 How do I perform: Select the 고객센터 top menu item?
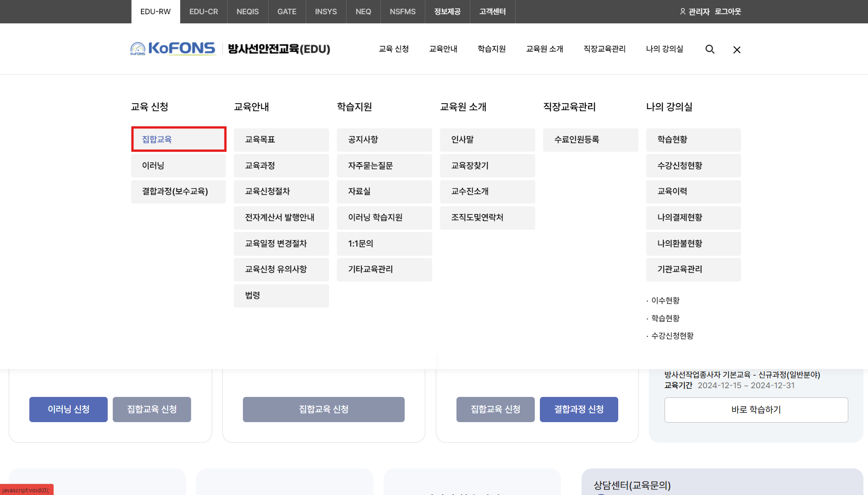pyautogui.click(x=492, y=11)
